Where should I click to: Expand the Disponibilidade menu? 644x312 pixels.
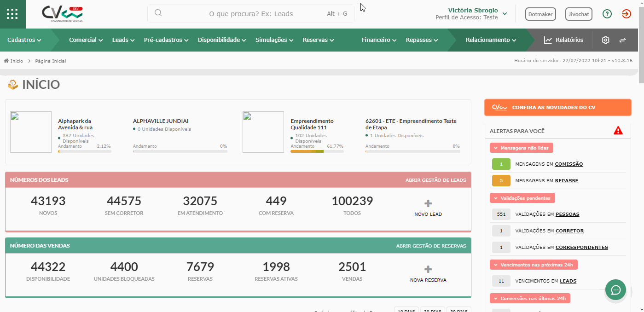click(222, 40)
